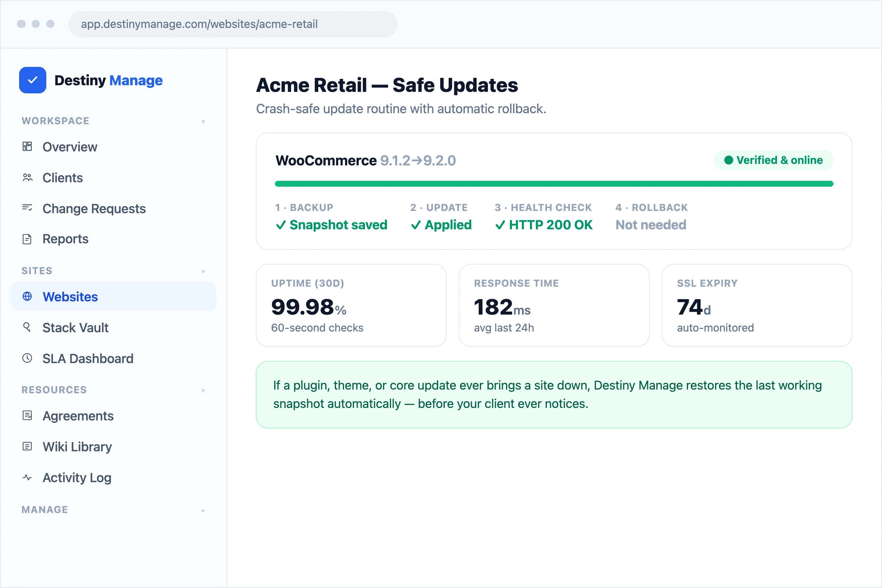Open Stack Vault
The image size is (882, 588).
pos(114,327)
